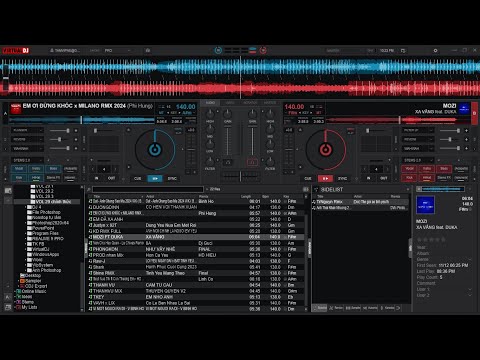480x360 pixels.
Task: Open the WahWah effect dropdown on deck A
Action: click(x=27, y=148)
